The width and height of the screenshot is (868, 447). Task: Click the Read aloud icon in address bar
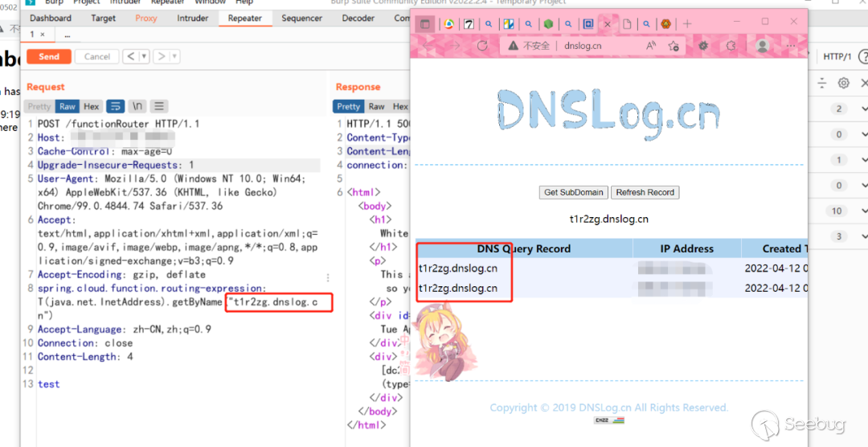651,45
